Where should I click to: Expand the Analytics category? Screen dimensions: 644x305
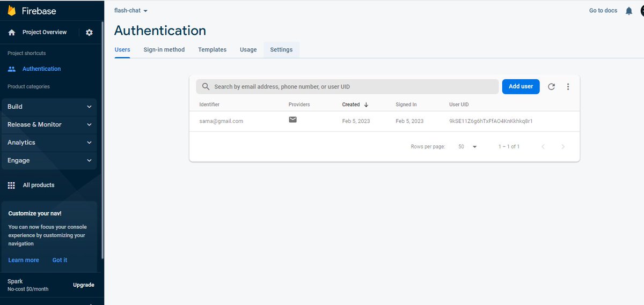49,143
